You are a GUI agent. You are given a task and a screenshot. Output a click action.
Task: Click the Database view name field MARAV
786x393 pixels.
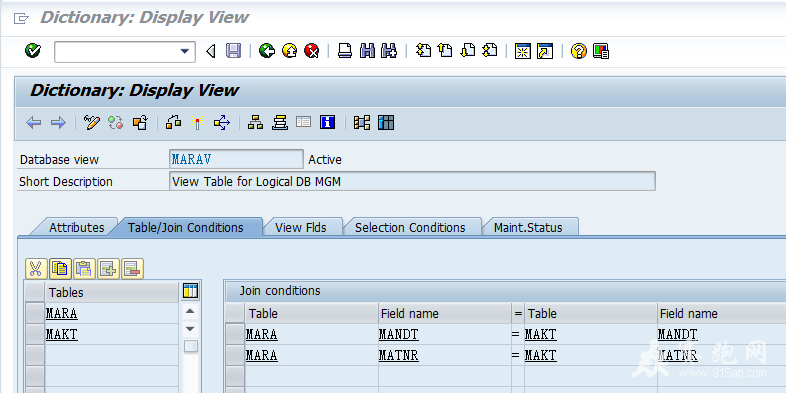236,159
